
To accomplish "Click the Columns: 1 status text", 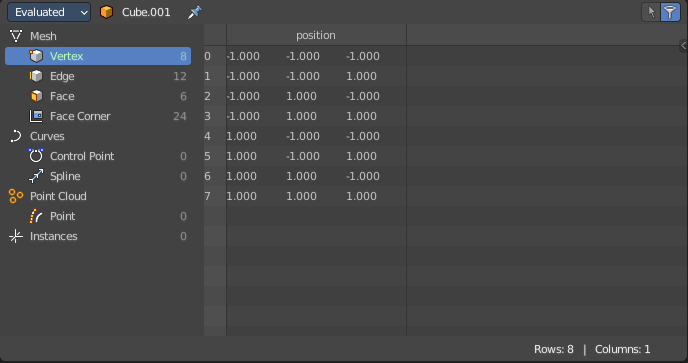I will (622, 349).
